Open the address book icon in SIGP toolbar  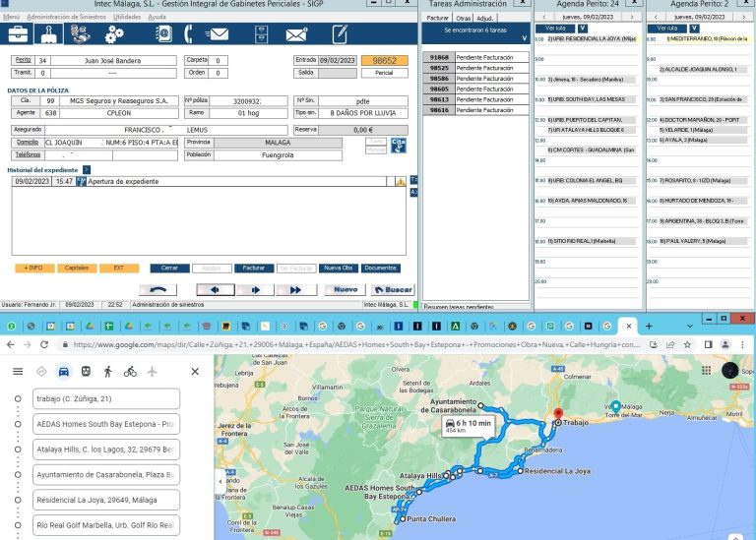[x=164, y=34]
